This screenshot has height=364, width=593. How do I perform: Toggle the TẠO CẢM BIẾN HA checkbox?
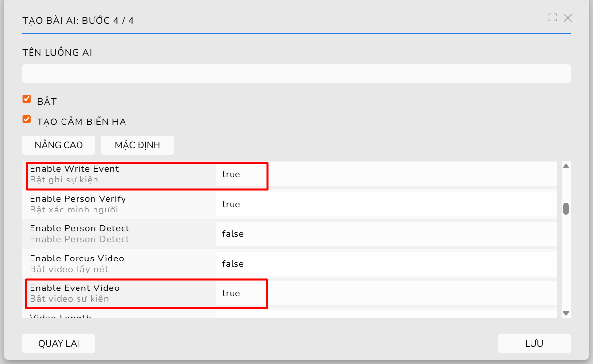pos(27,119)
